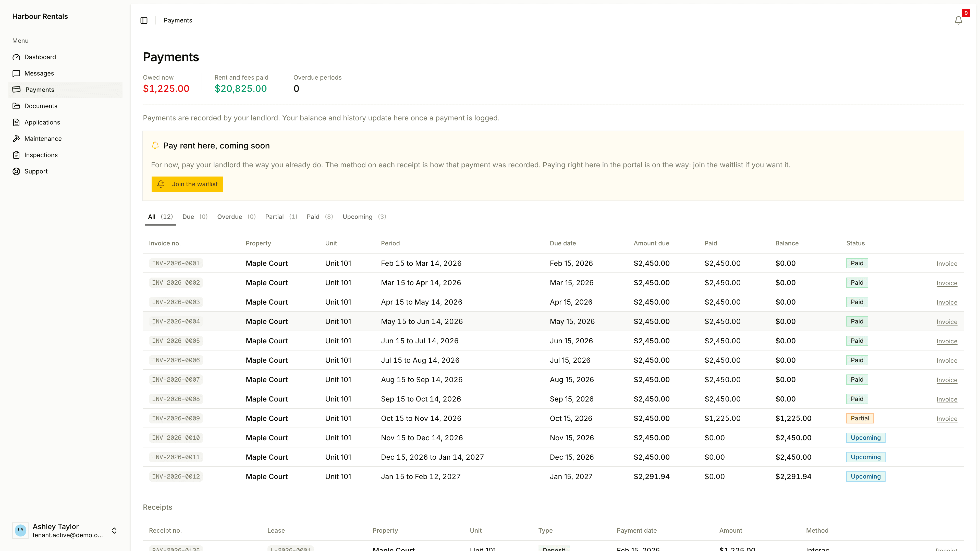The image size is (980, 551).
Task: Click the Messages chat icon
Action: tap(16, 73)
